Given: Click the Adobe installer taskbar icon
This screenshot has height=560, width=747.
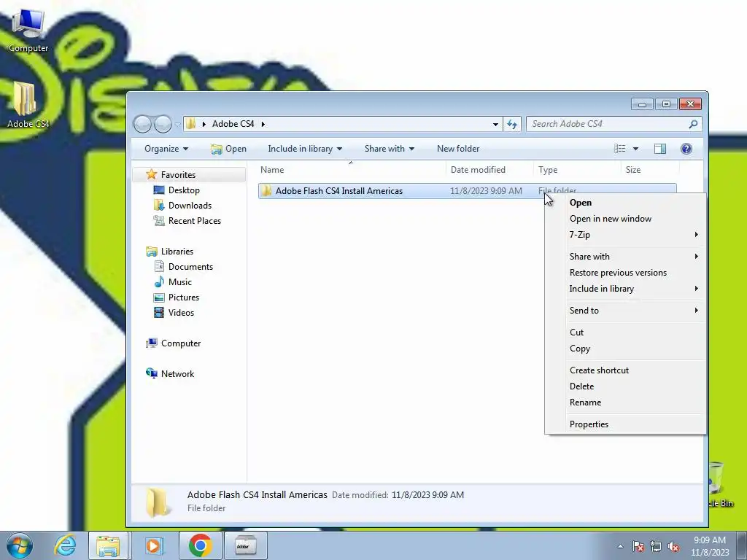Looking at the screenshot, I should click(x=245, y=545).
